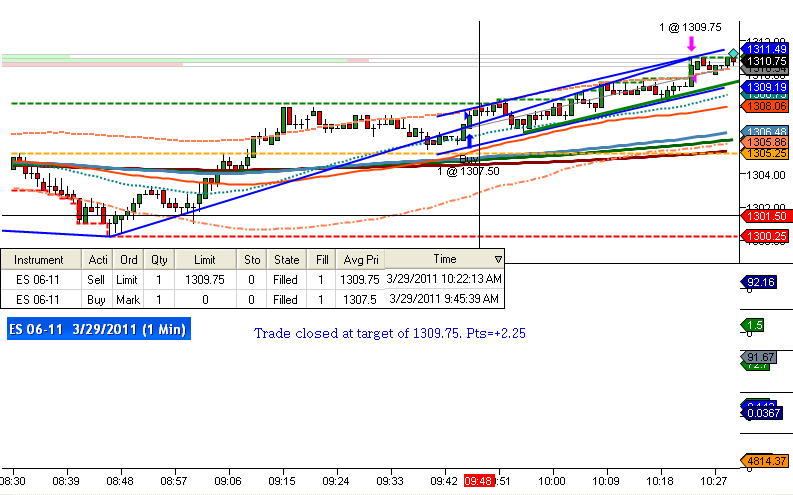Click the Limit column header
The image size is (793, 495).
pyautogui.click(x=205, y=260)
